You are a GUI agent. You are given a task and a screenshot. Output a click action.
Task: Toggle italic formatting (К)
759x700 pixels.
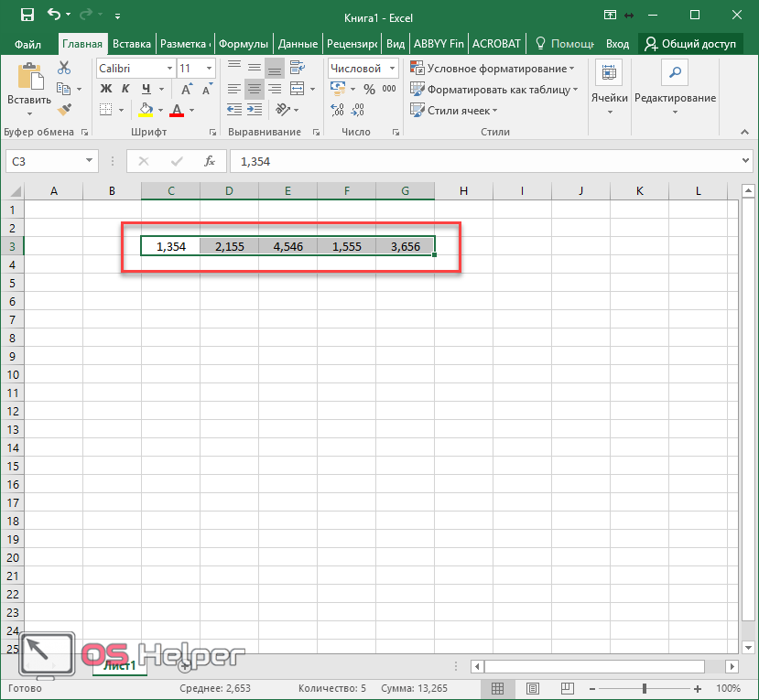(125, 89)
